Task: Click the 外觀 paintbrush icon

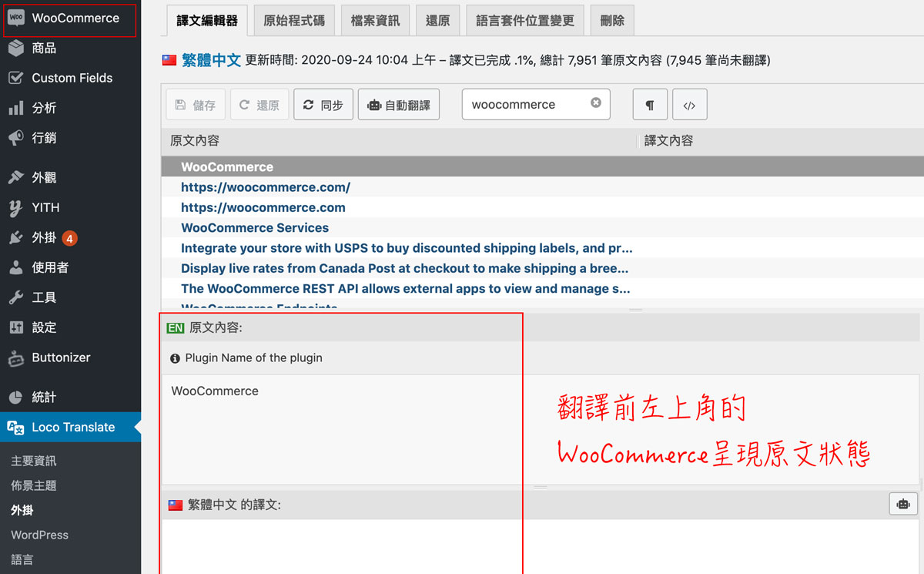Action: (15, 177)
